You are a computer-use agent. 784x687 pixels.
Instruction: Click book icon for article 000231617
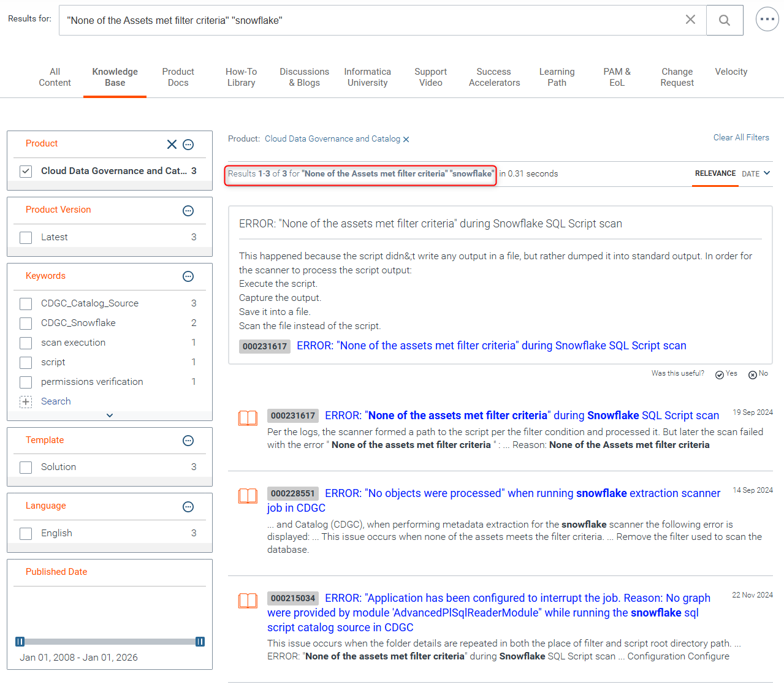tap(248, 418)
